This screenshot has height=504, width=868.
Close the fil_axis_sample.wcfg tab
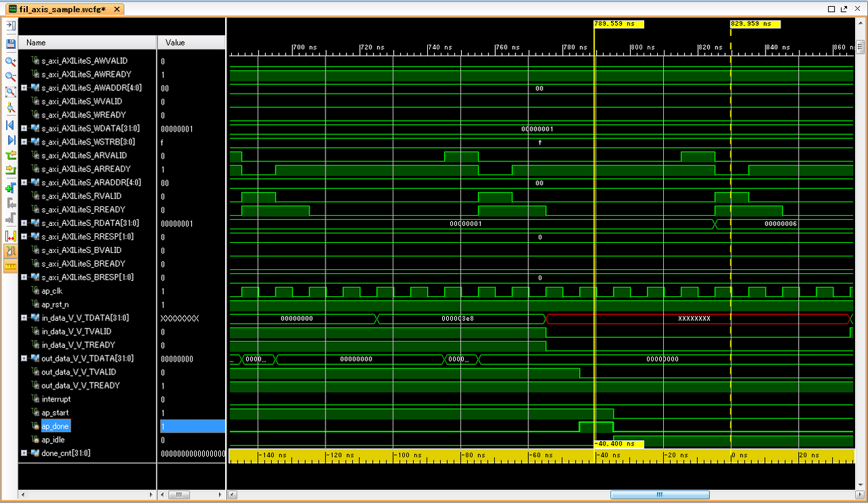(116, 9)
